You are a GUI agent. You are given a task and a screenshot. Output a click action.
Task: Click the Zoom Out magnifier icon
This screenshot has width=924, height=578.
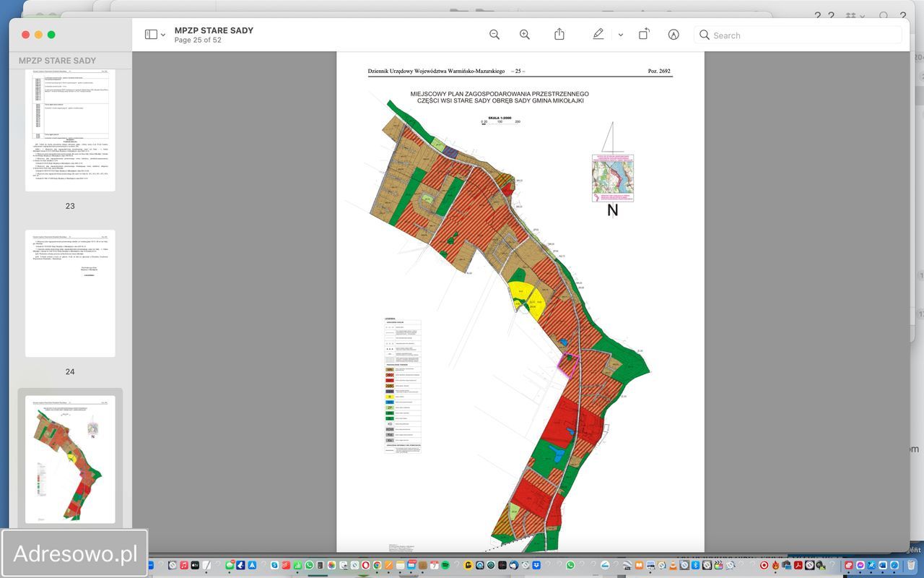[494, 35]
